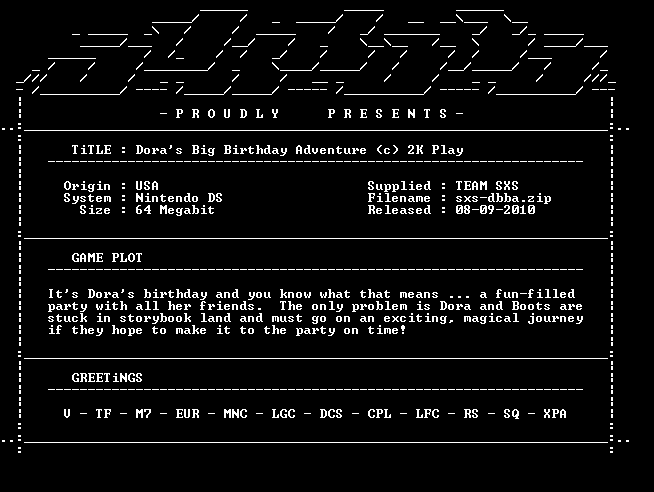Image resolution: width=654 pixels, height=492 pixels.
Task: Click the greeting 'SQ'
Action: coord(511,414)
